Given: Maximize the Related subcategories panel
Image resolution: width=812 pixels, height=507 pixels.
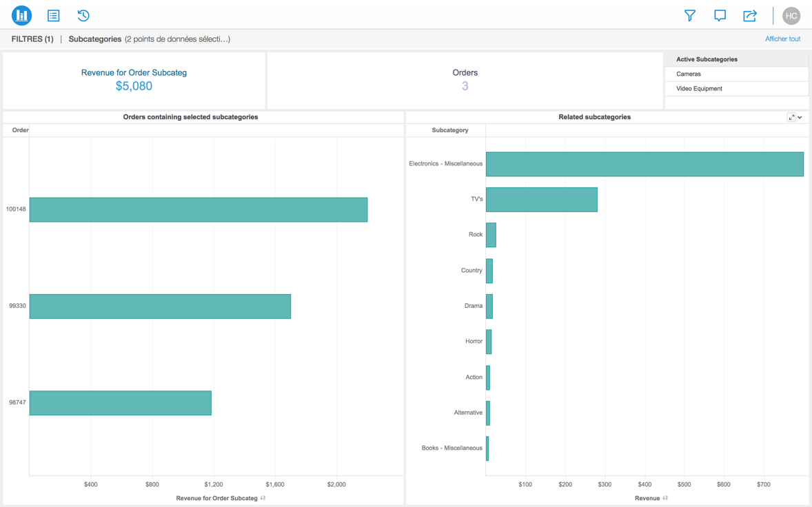Looking at the screenshot, I should (x=791, y=117).
